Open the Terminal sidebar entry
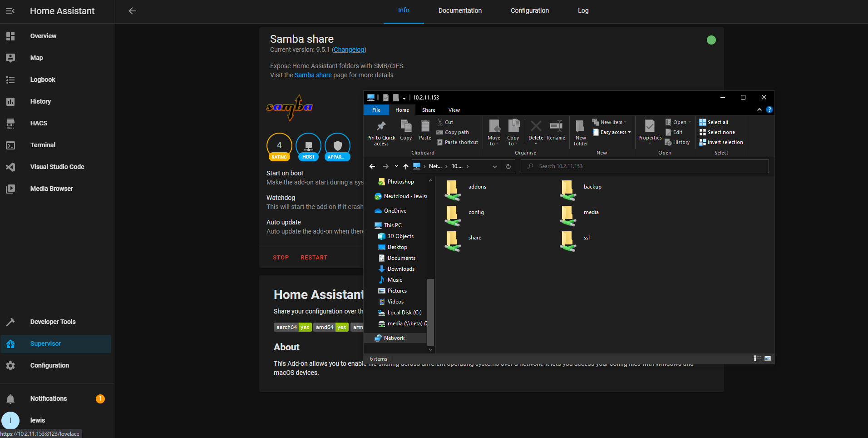The height and width of the screenshot is (438, 868). tap(56, 145)
